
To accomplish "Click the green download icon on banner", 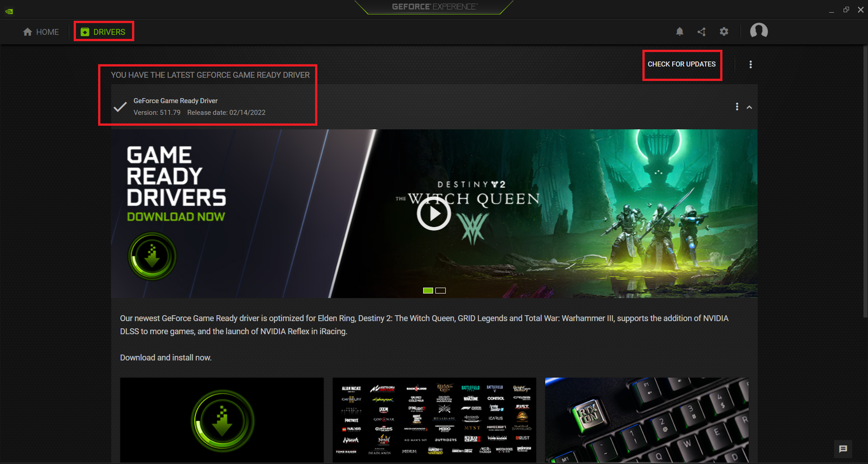I will [152, 256].
